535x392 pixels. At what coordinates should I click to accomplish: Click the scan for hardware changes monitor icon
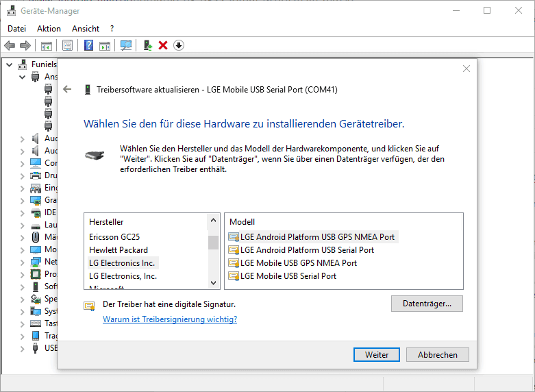126,45
